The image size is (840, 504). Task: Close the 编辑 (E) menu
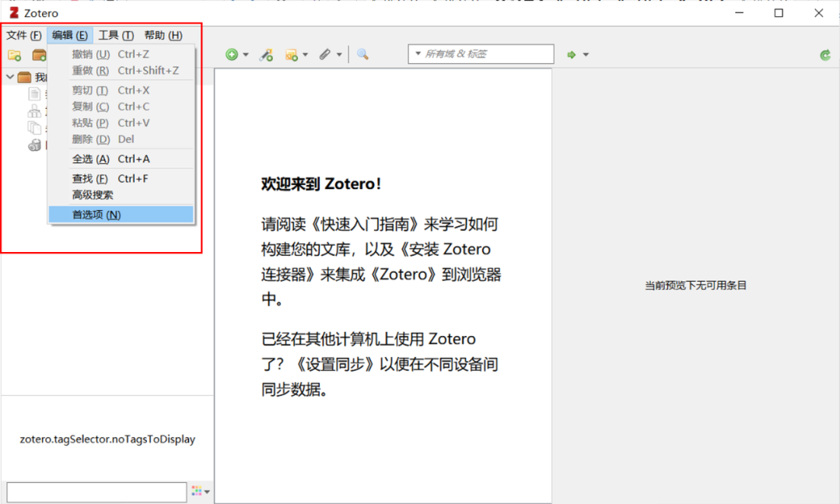tap(70, 35)
